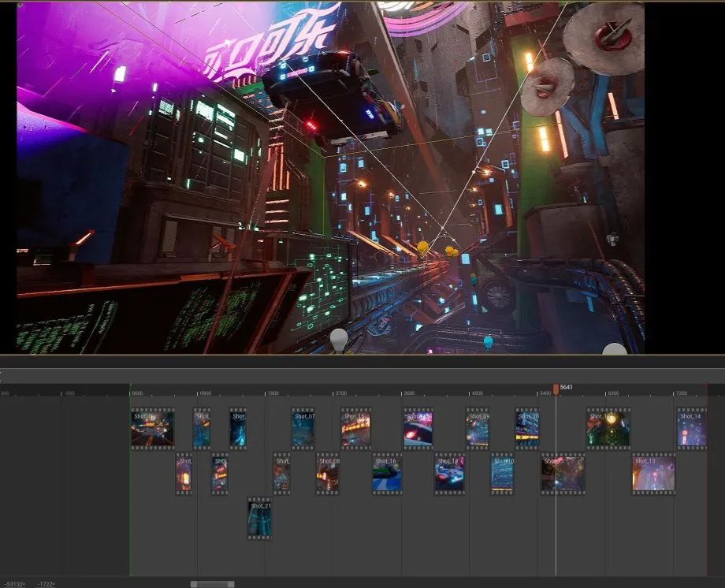Viewport: 725px width, 588px height.
Task: Select the Shot_21 clip thumbnail
Action: [259, 519]
